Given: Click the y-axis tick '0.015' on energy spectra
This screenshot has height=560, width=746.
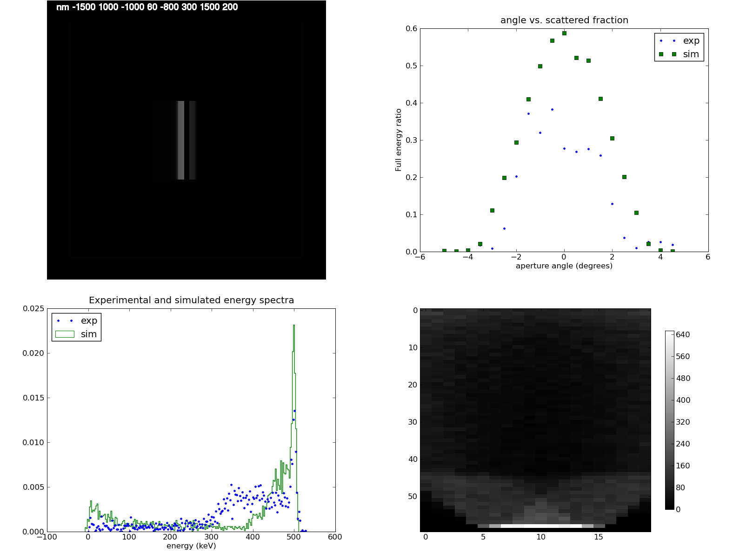Looking at the screenshot, I should click(34, 398).
